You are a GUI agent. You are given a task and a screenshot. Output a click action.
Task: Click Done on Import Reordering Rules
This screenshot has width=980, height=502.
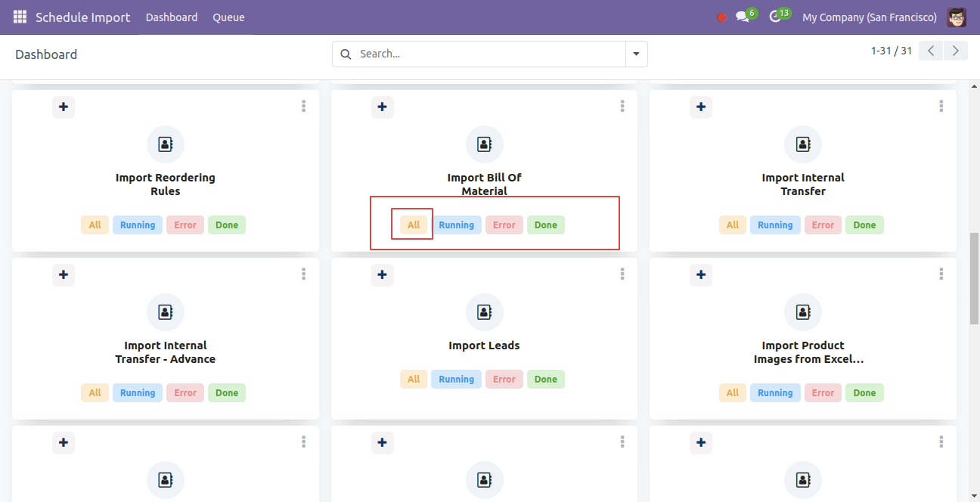pos(227,225)
